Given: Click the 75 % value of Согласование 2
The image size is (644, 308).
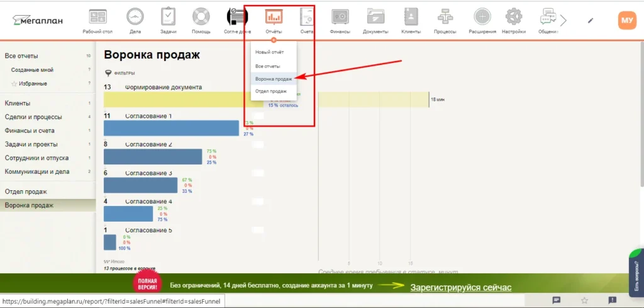Looking at the screenshot, I should [211, 151].
